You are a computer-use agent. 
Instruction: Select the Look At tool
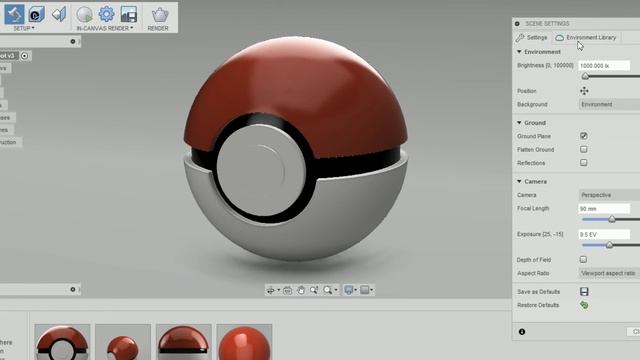click(287, 290)
